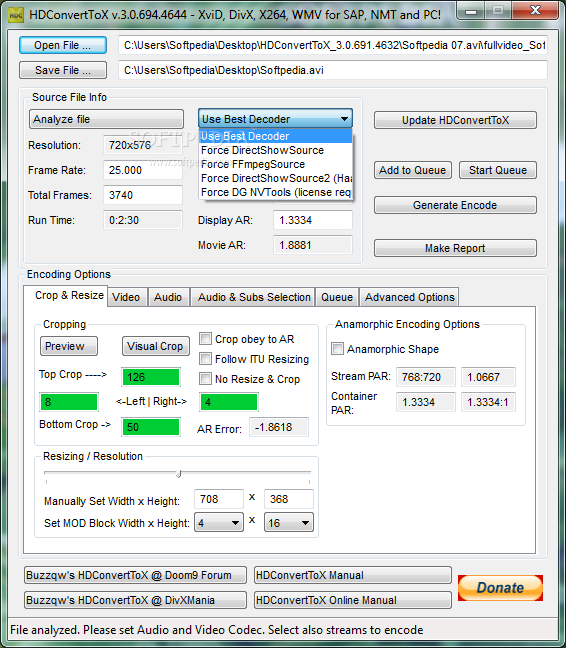Pick Force DirectShowSource2 decoder entry
Screen dimensions: 566x648
click(x=275, y=178)
